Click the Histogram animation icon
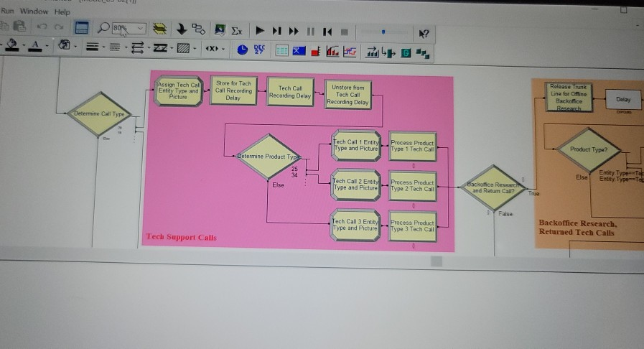This screenshot has height=349, width=644. click(x=332, y=52)
